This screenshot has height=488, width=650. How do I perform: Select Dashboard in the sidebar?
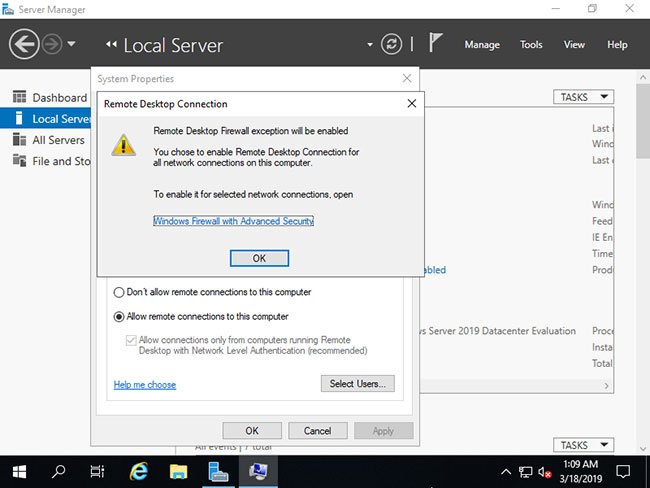[46, 97]
